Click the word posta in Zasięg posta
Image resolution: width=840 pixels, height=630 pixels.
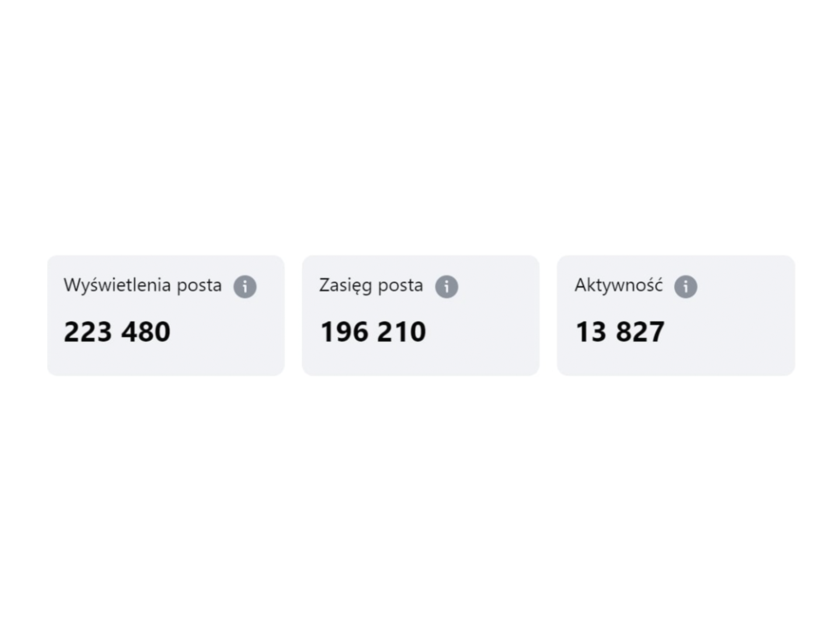pos(400,286)
